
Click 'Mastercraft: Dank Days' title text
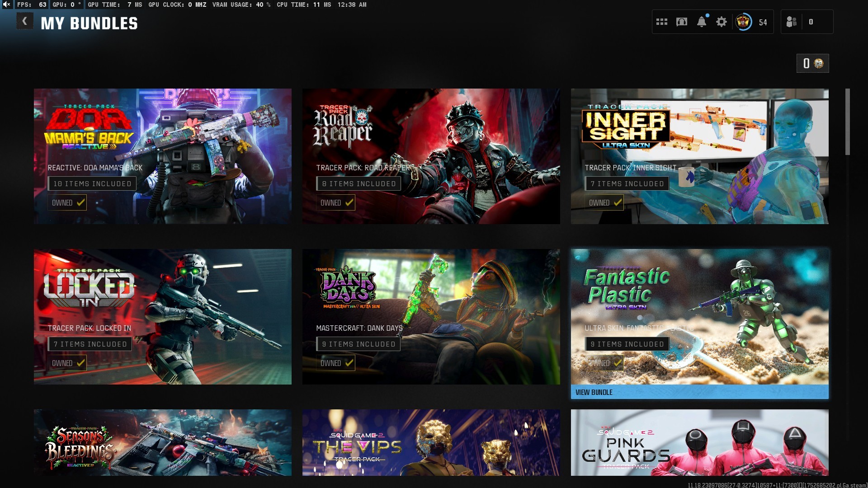359,328
